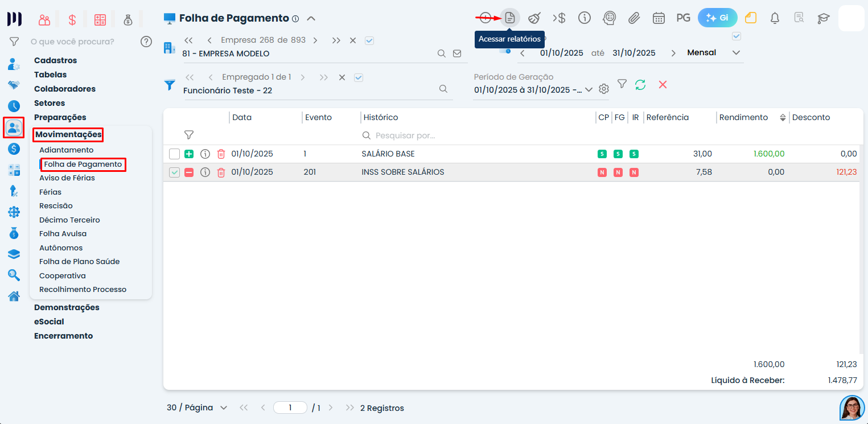Open the calendar icon in the top toolbar
Image resolution: width=868 pixels, height=424 pixels.
[x=659, y=18]
